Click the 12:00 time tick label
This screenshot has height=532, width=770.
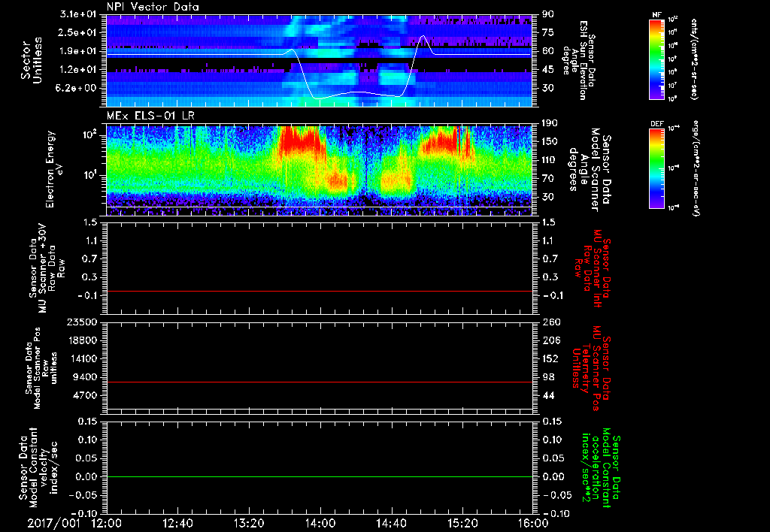[107, 523]
